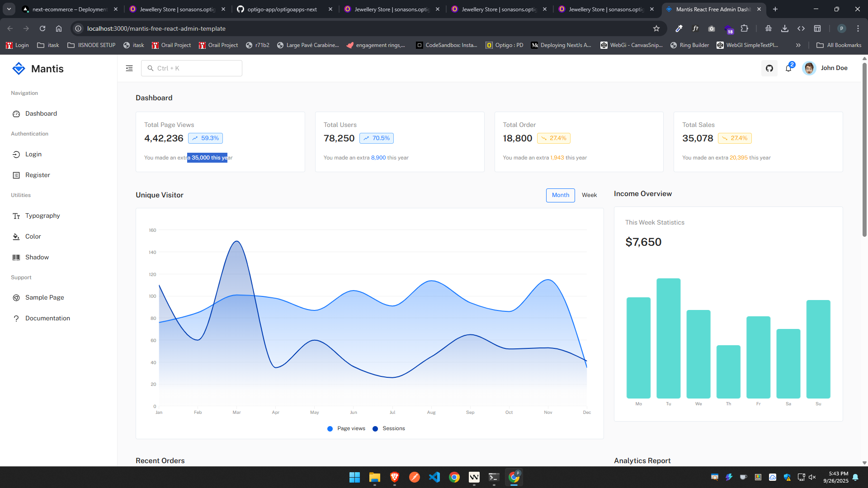
Task: Bookmark this page with star icon
Action: click(656, 28)
